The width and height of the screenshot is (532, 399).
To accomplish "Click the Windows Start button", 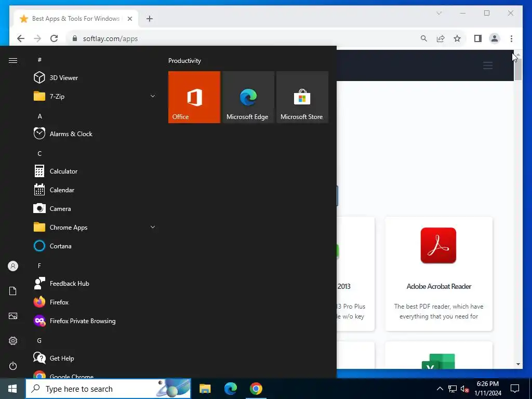I will (x=12, y=389).
